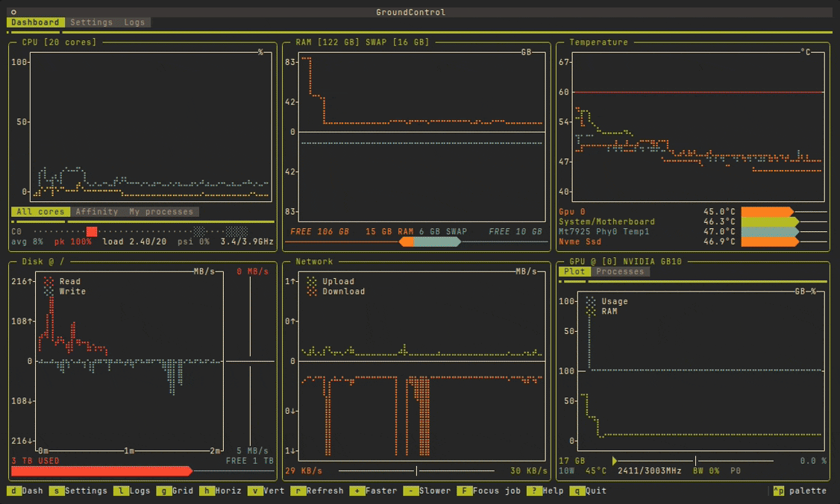Click the 29 KB/s network rate
Image resolution: width=840 pixels, height=504 pixels.
[303, 470]
